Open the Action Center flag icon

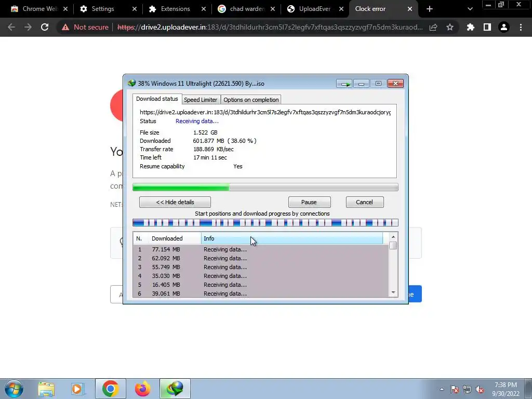point(455,390)
